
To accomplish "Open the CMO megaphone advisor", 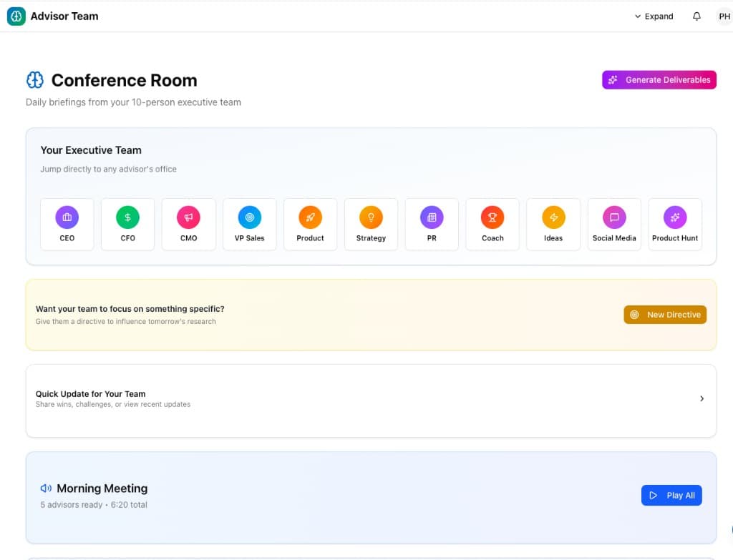I will pos(188,225).
